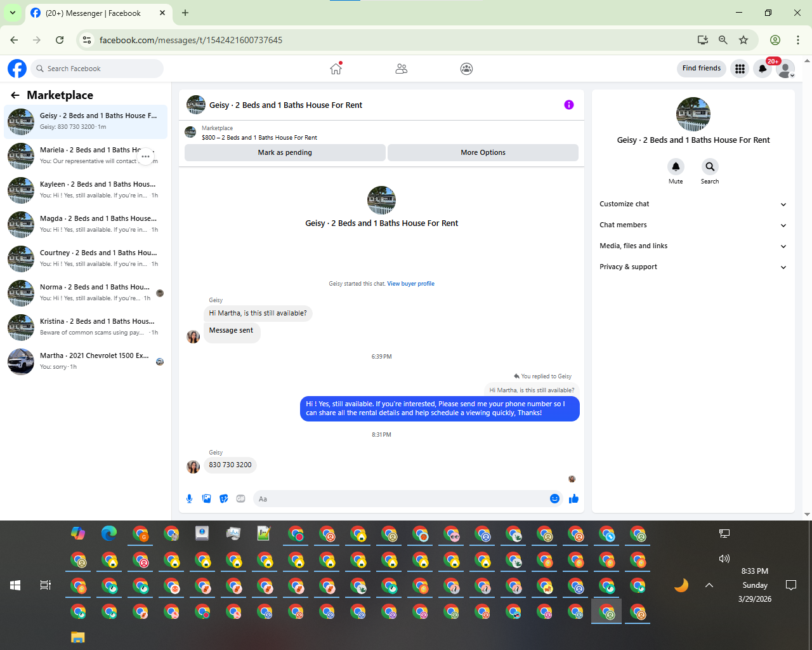This screenshot has width=812, height=650.
Task: Open a new Chrome tab
Action: tap(185, 13)
